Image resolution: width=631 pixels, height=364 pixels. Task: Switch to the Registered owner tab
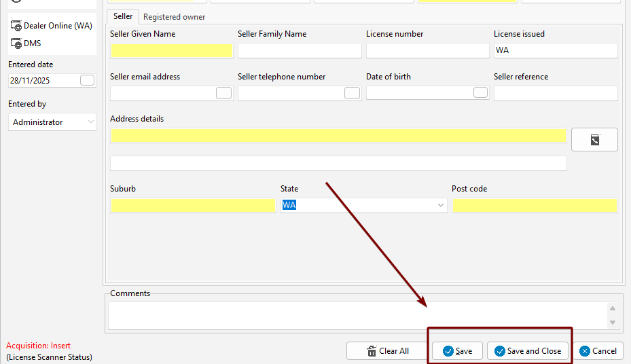[174, 17]
